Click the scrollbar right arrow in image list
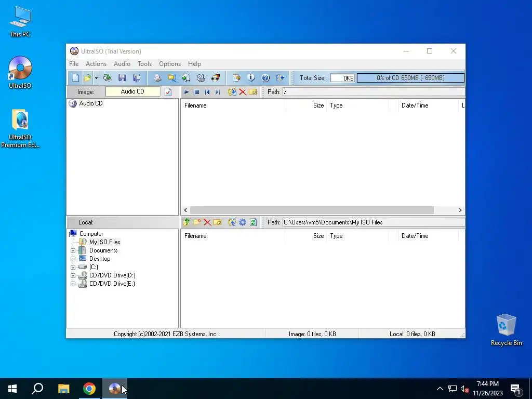Image resolution: width=532 pixels, height=399 pixels. [460, 210]
